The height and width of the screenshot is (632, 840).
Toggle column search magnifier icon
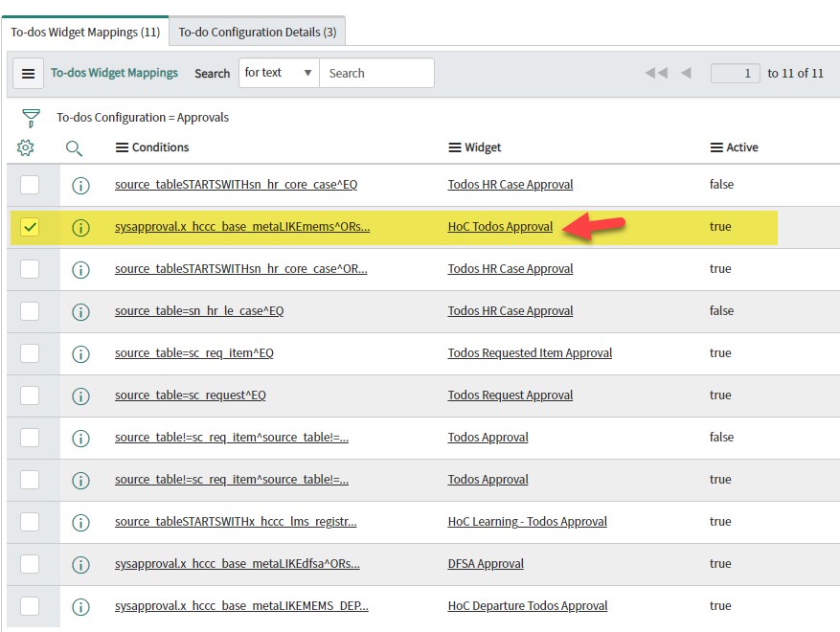click(74, 147)
